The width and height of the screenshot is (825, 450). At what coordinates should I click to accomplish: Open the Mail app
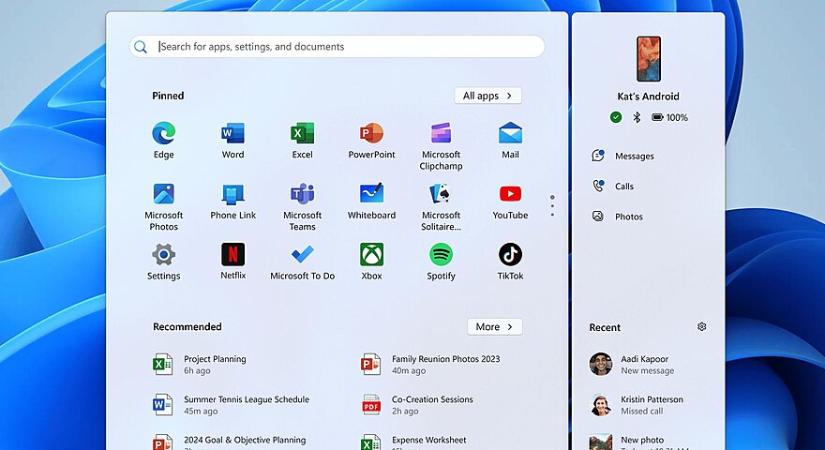[510, 140]
